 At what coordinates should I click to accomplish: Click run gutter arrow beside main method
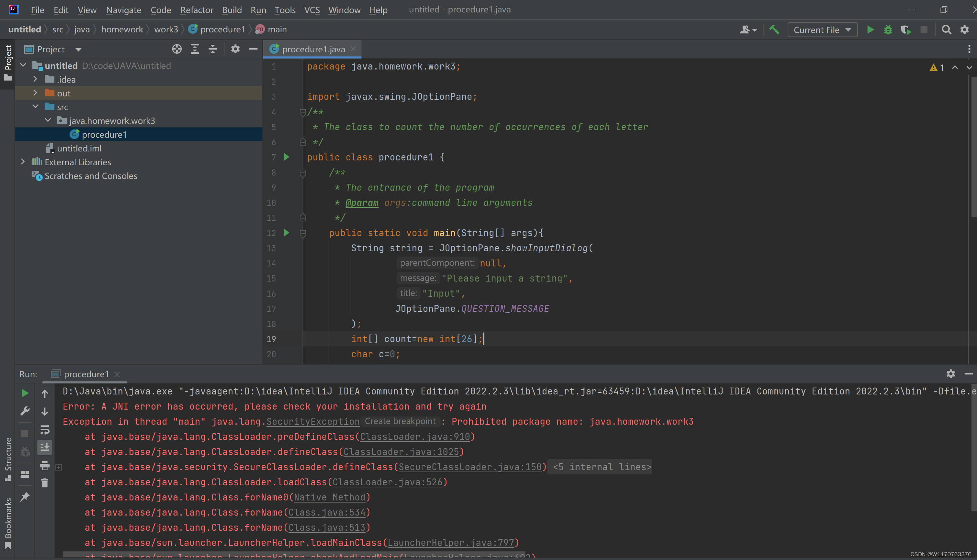(286, 233)
